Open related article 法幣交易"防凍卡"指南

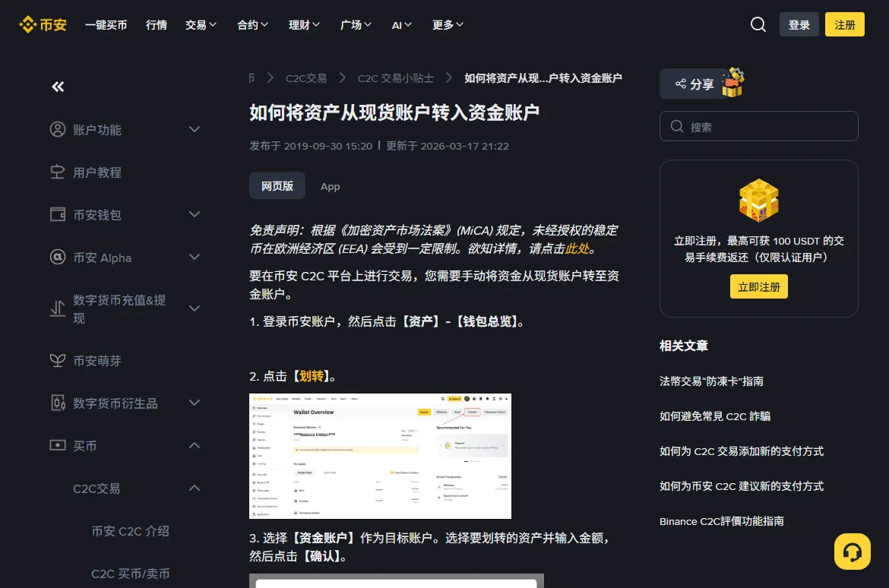point(711,381)
